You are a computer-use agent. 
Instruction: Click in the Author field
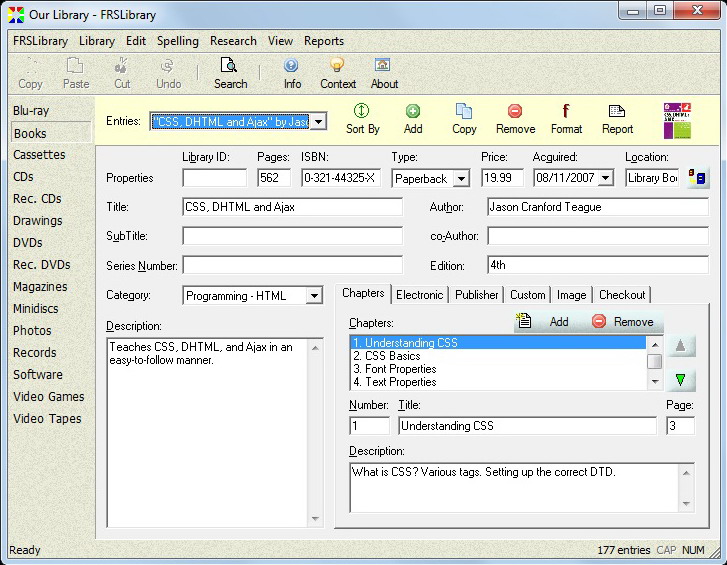(x=598, y=207)
